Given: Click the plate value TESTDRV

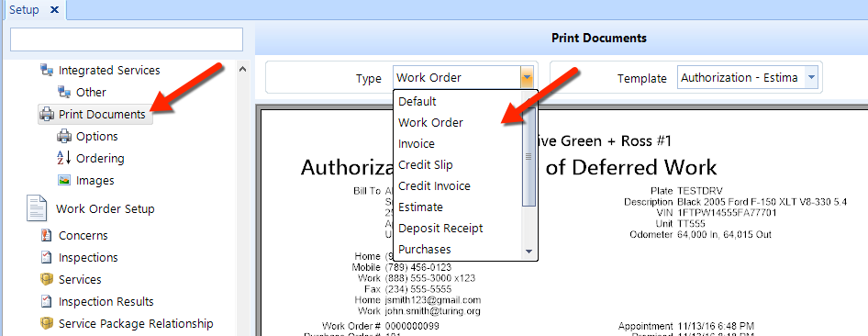Looking at the screenshot, I should 700,190.
